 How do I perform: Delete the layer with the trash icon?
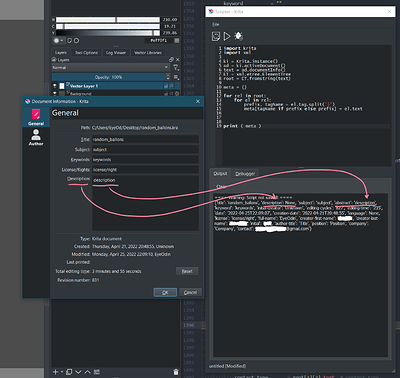coord(176,372)
